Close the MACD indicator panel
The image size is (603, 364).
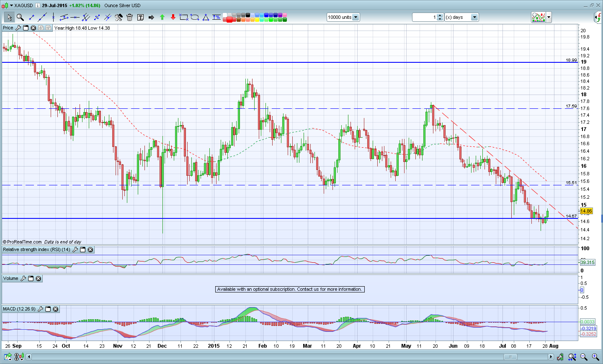coord(56,309)
